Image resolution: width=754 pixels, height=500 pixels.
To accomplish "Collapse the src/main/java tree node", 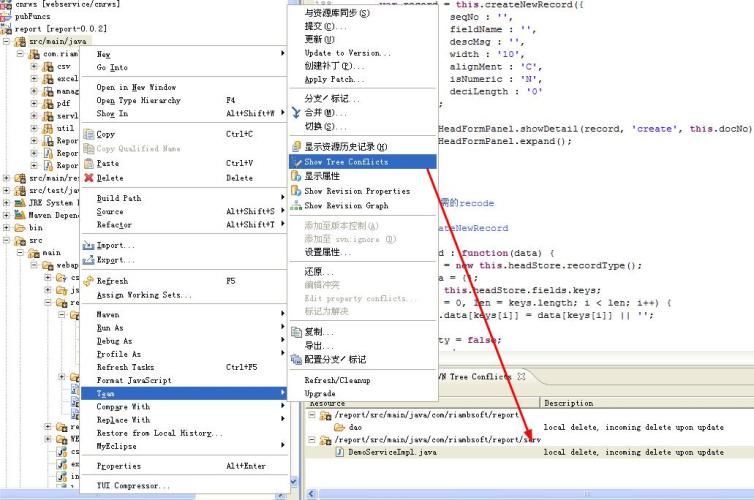I will tap(8, 42).
